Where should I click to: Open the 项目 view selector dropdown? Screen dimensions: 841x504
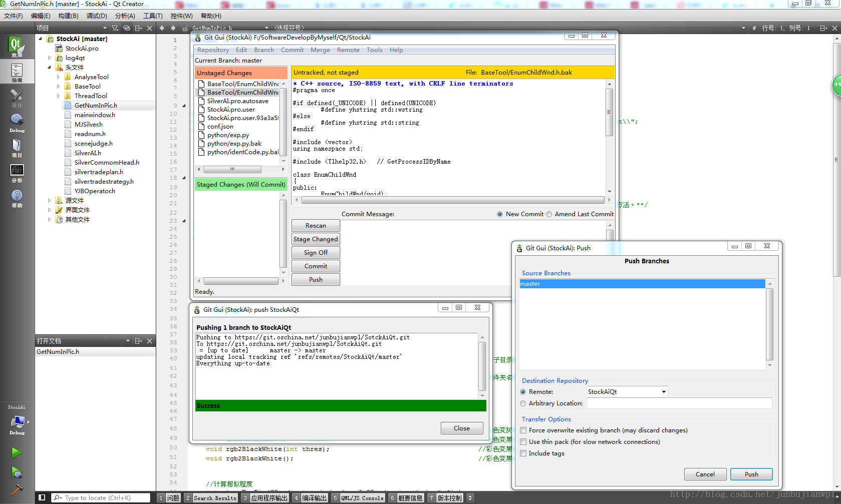coord(72,28)
